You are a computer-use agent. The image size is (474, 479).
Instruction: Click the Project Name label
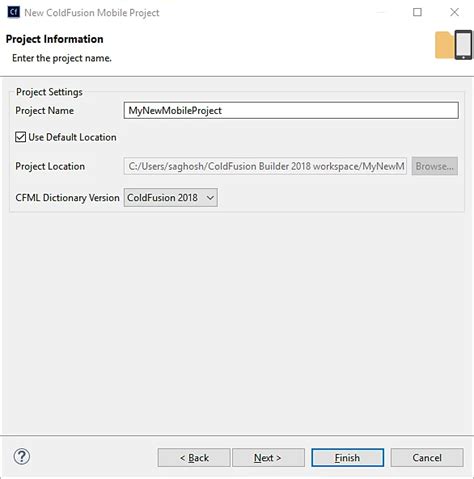point(45,110)
